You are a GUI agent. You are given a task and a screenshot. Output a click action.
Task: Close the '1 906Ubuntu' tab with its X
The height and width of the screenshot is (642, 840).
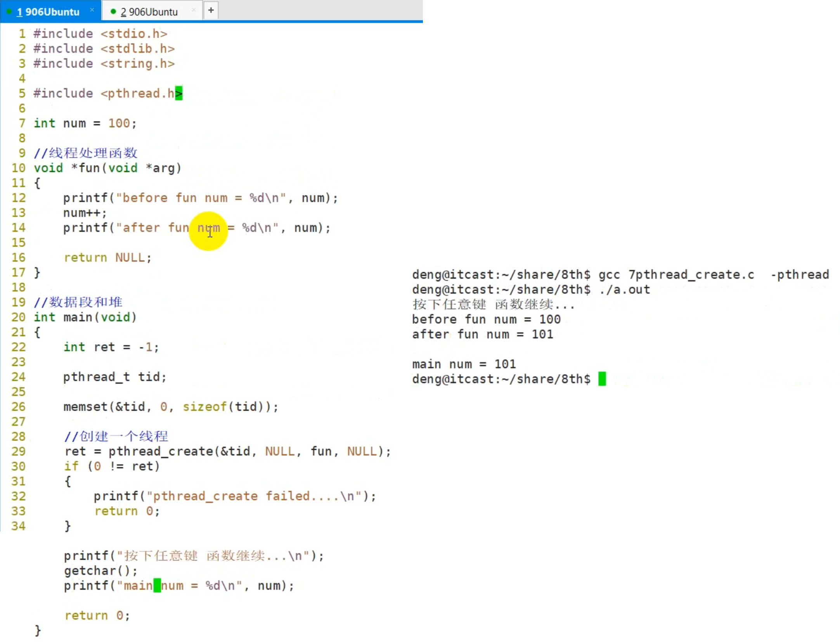point(92,10)
